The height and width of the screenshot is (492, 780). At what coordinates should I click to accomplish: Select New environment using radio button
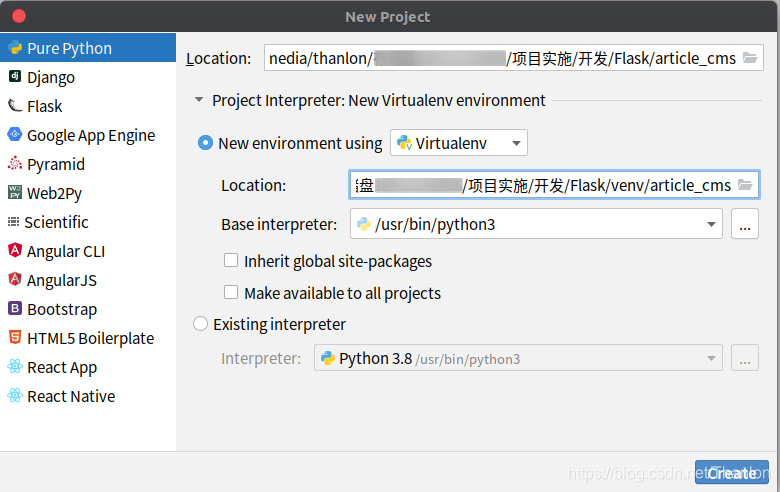coord(205,143)
